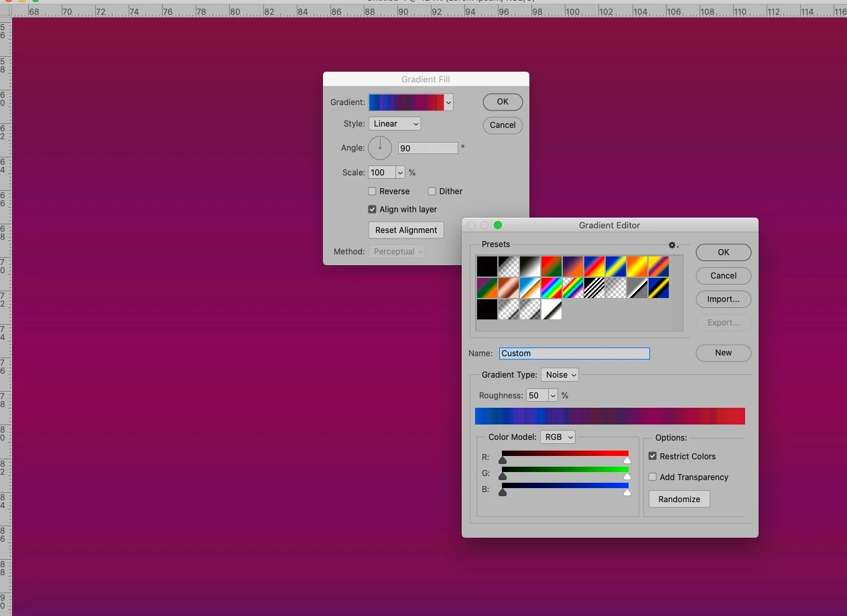Select the violet-to-orange gradient preset
The width and height of the screenshot is (847, 616).
click(x=573, y=266)
